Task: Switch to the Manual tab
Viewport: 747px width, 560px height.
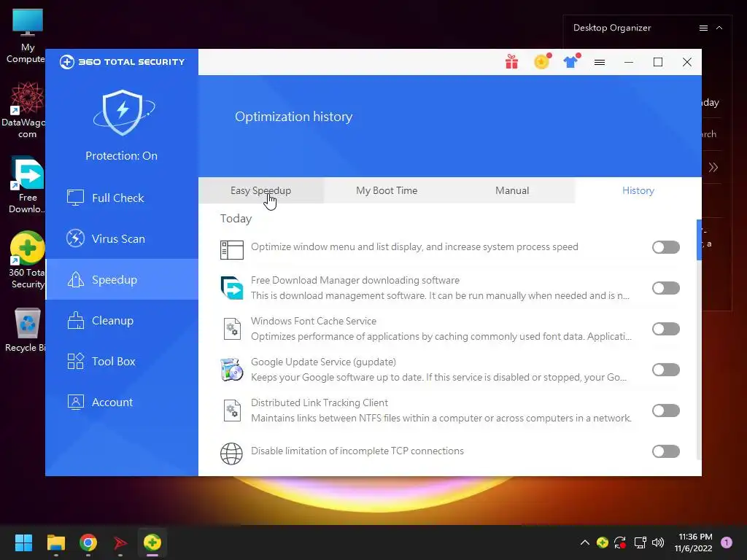Action: click(512, 190)
